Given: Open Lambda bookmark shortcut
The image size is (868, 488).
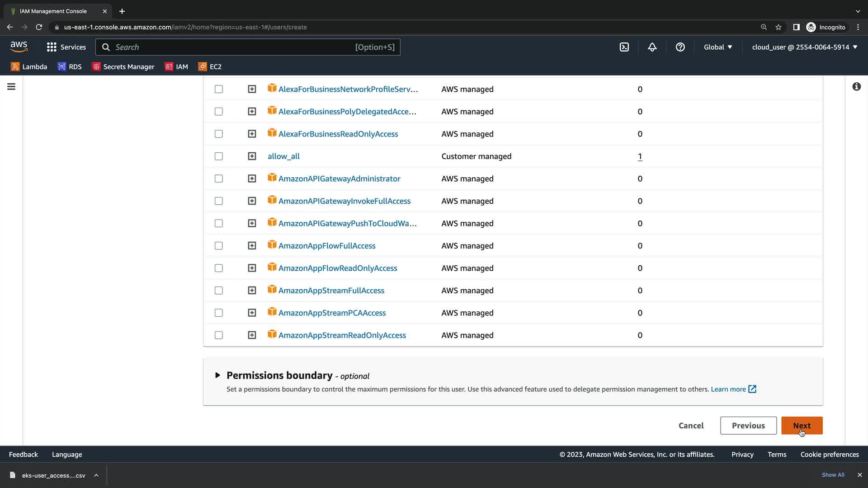Looking at the screenshot, I should point(29,66).
